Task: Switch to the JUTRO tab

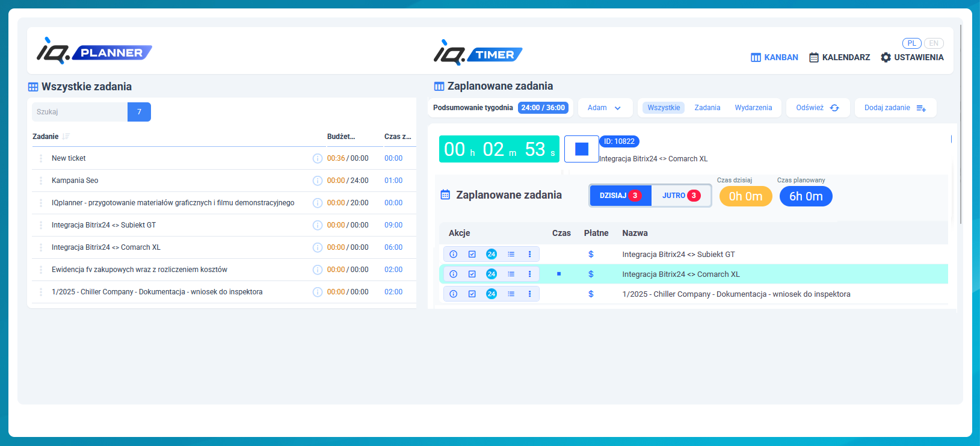Action: [x=680, y=196]
